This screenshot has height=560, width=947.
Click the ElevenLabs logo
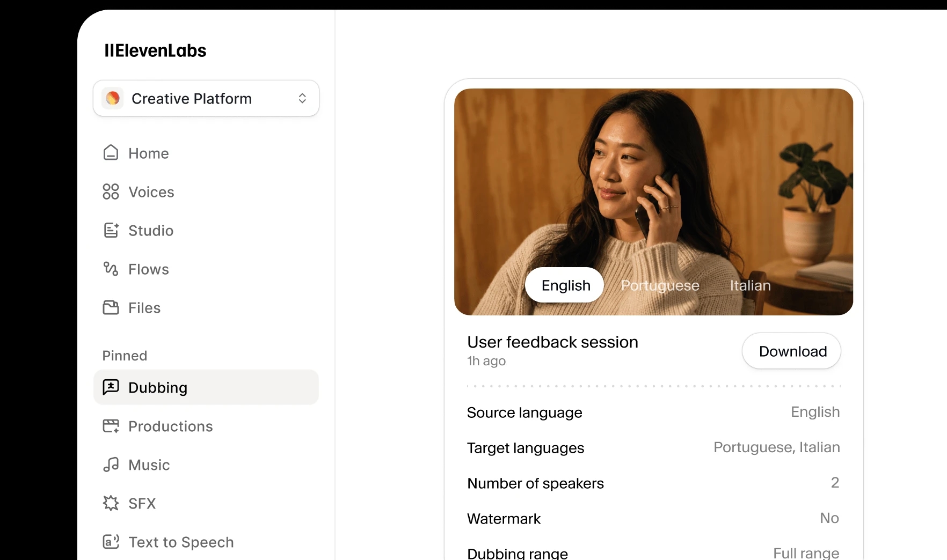pyautogui.click(x=155, y=50)
